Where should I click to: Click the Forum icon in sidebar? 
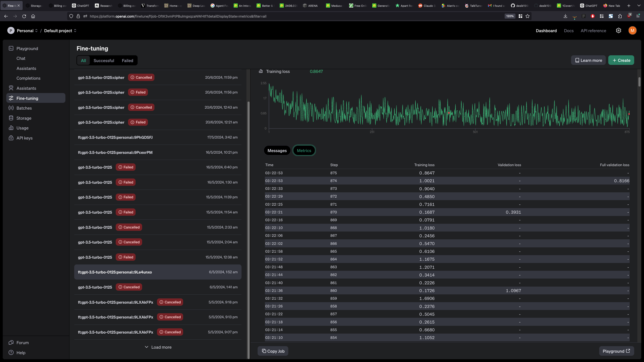tap(11, 342)
